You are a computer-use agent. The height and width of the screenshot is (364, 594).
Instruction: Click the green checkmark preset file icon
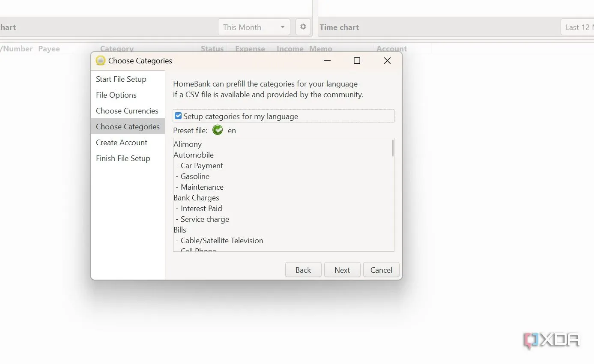tap(218, 130)
